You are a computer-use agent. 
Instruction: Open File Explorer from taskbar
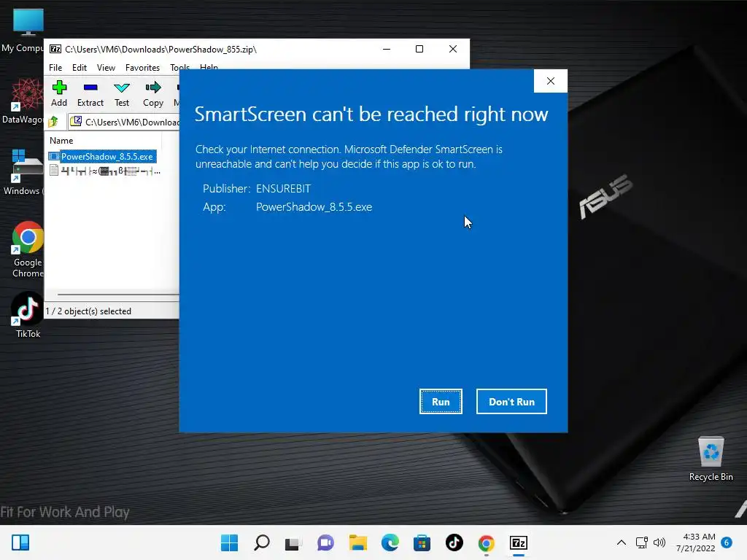tap(357, 542)
